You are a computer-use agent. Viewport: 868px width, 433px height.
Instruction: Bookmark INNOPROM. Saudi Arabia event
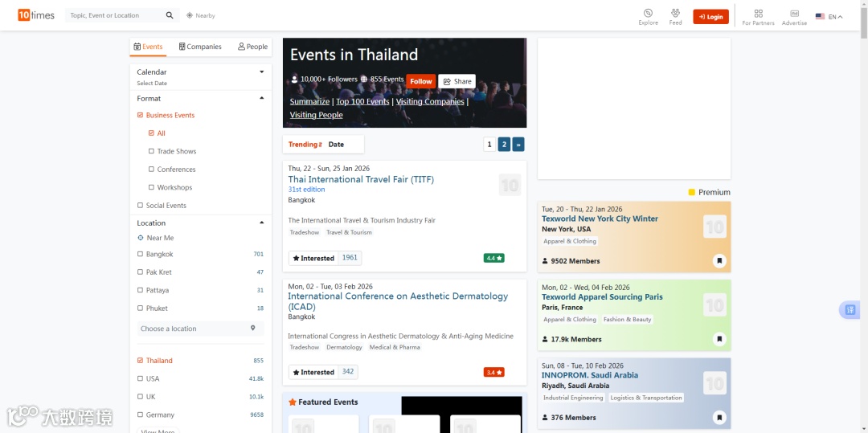719,418
